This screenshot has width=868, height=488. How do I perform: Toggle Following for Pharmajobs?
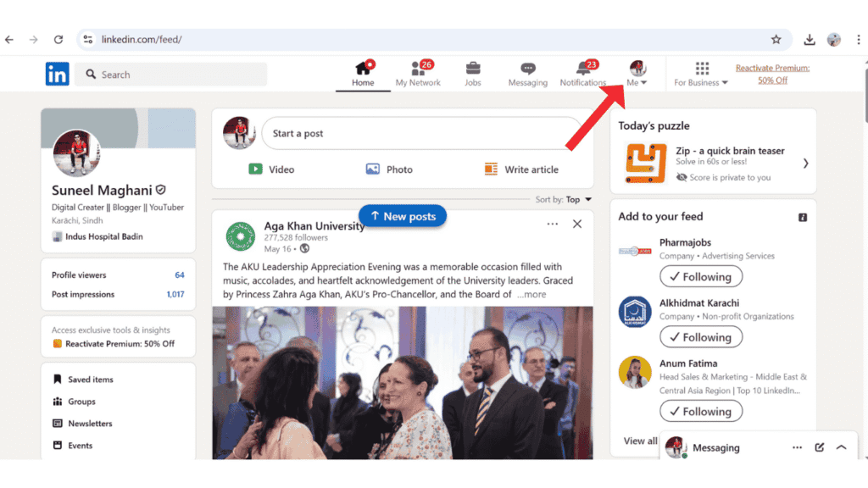[x=701, y=276]
